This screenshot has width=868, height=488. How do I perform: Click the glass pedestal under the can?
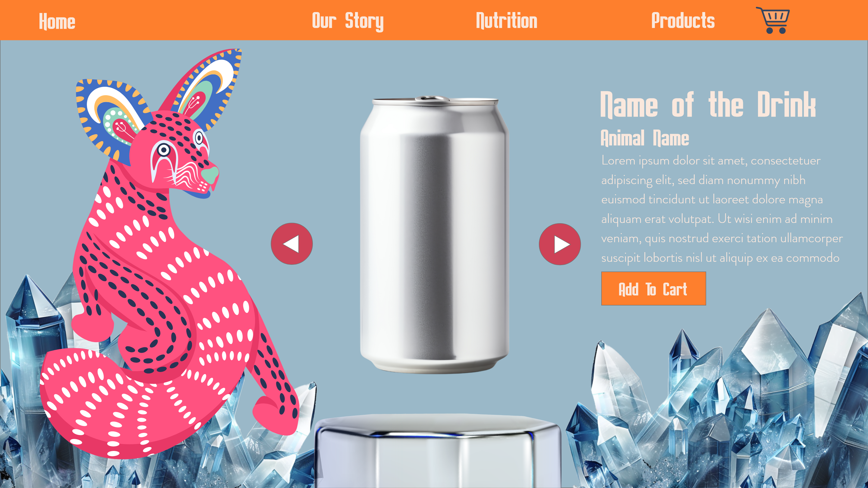438,451
